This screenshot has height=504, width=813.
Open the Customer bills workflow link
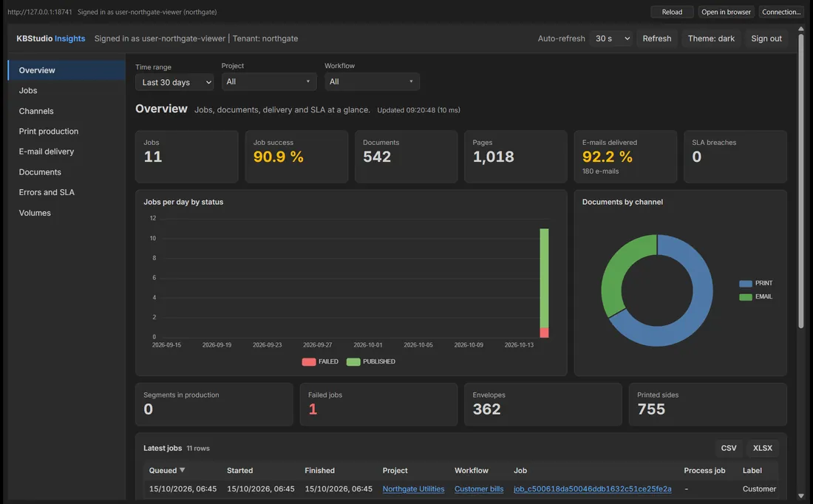pos(479,489)
